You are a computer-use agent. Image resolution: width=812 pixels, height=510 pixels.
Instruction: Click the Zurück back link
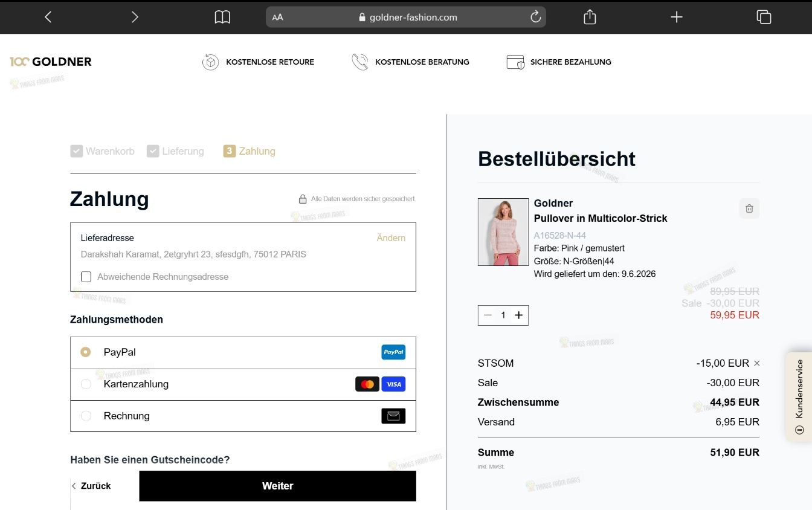point(91,486)
